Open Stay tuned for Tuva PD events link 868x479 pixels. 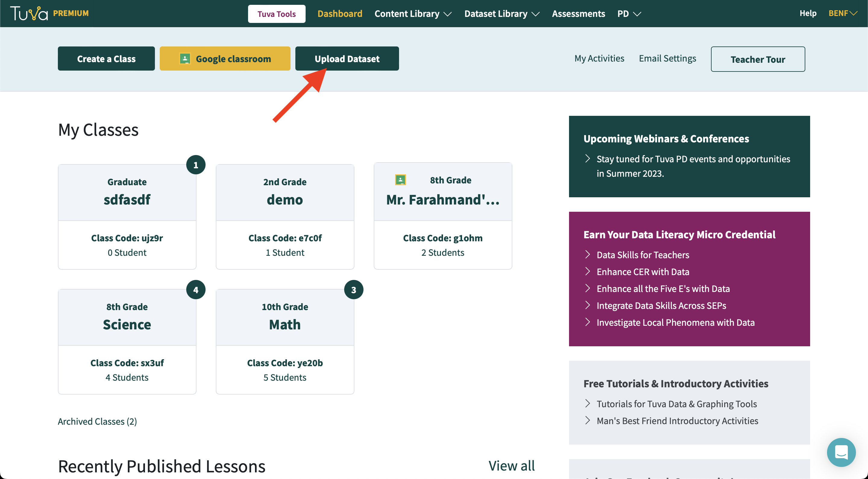pos(693,166)
